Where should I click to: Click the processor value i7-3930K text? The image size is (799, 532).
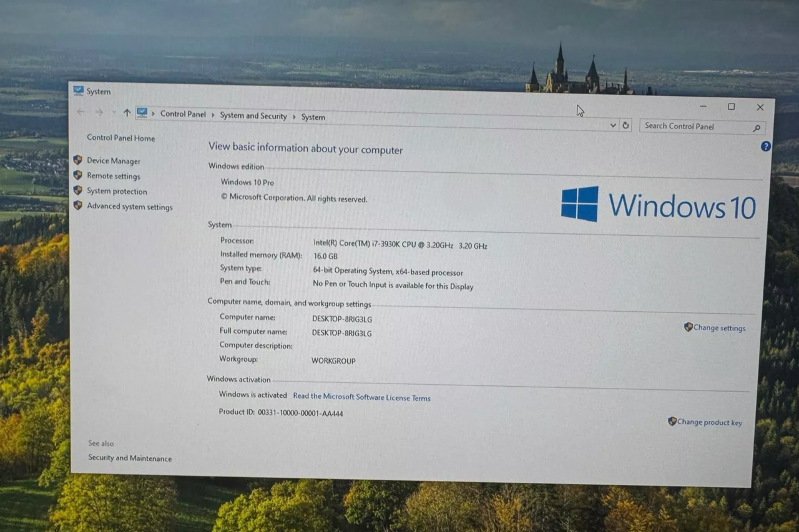pos(400,245)
